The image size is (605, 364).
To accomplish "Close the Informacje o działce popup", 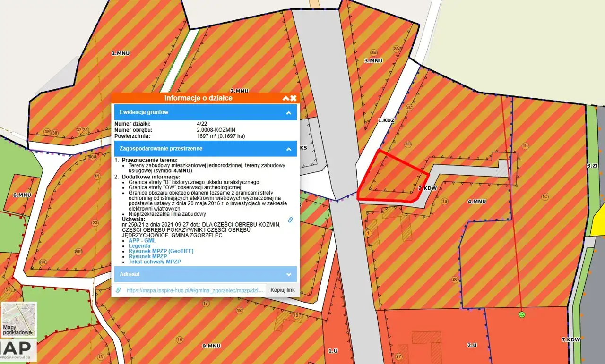I will tap(294, 98).
